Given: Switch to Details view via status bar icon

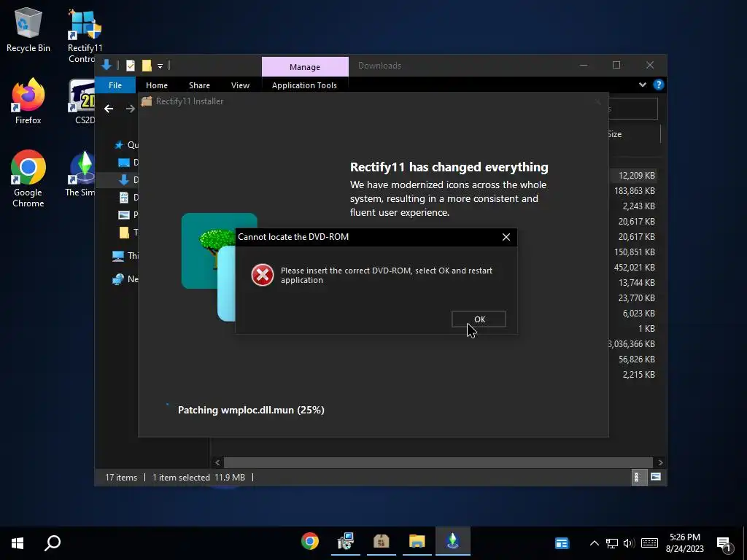Looking at the screenshot, I should [638, 477].
